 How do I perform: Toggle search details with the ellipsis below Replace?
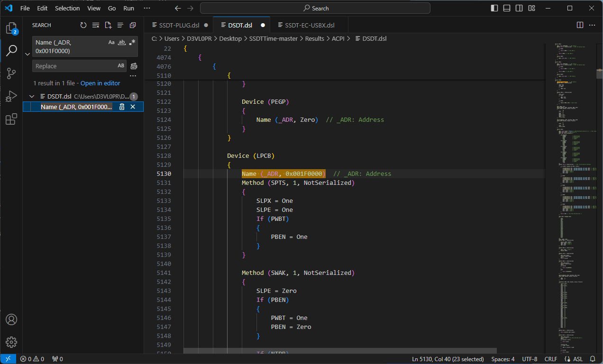click(x=133, y=76)
